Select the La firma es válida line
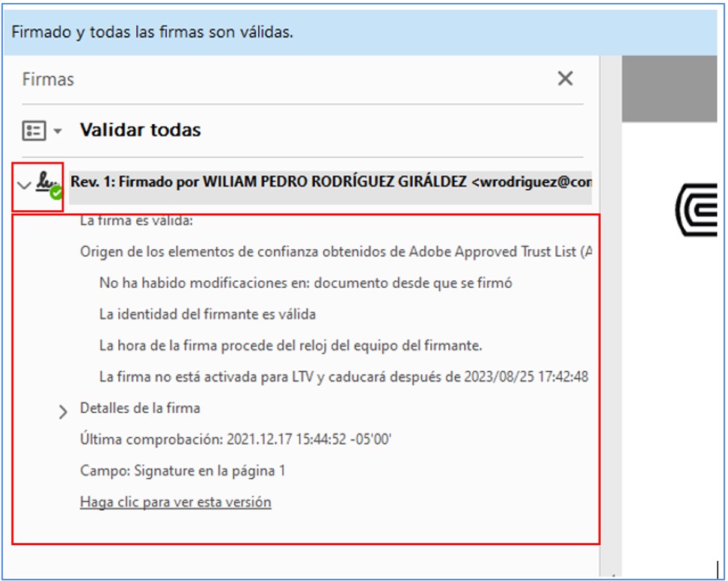The height and width of the screenshot is (581, 728). (x=136, y=221)
